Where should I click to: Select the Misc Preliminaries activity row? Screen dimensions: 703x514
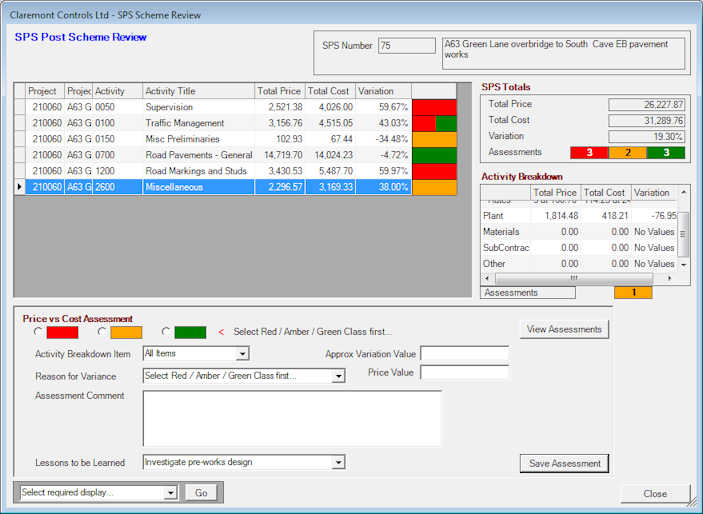pyautogui.click(x=235, y=139)
